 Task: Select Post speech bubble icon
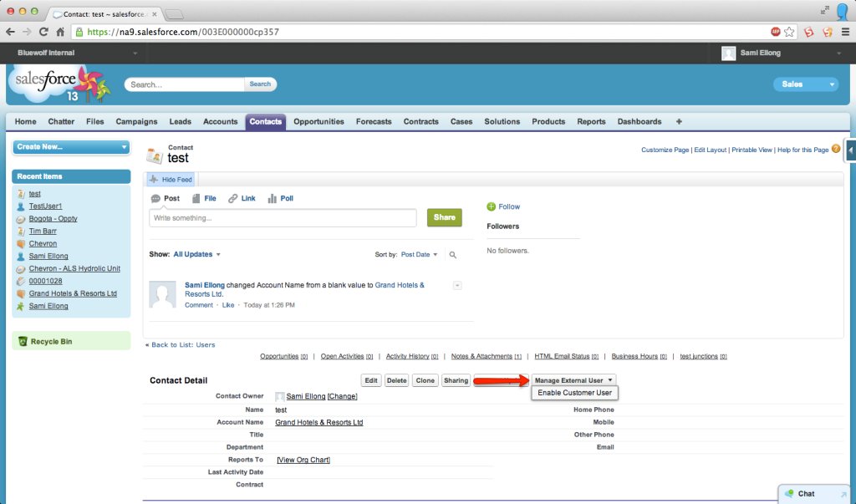pyautogui.click(x=155, y=198)
